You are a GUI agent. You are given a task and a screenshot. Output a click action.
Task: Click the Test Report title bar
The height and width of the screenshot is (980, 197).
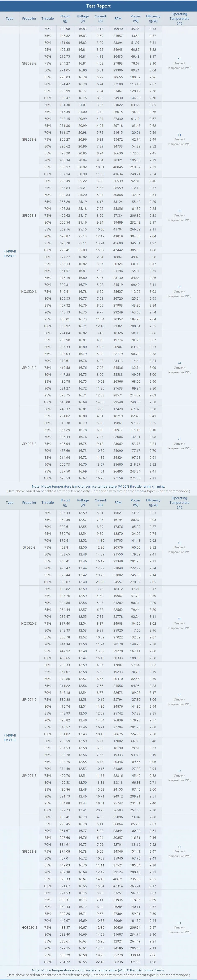(x=98, y=6)
